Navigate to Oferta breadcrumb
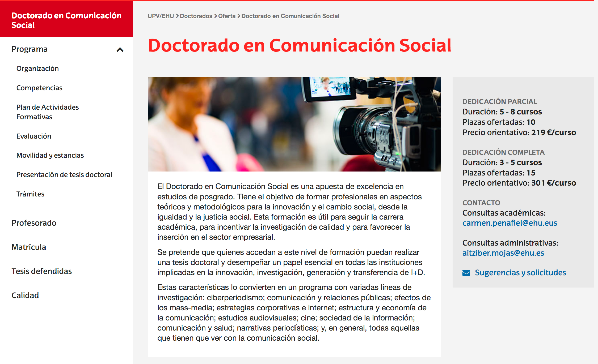The width and height of the screenshot is (598, 364). pyautogui.click(x=227, y=16)
